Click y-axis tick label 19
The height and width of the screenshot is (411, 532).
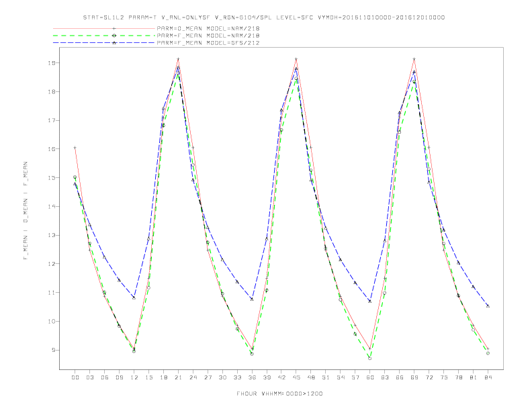pos(52,63)
